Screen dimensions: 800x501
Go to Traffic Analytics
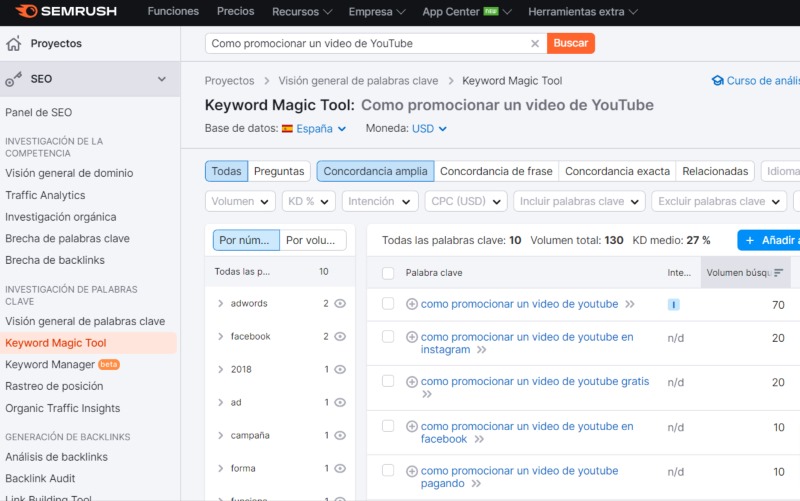point(45,195)
